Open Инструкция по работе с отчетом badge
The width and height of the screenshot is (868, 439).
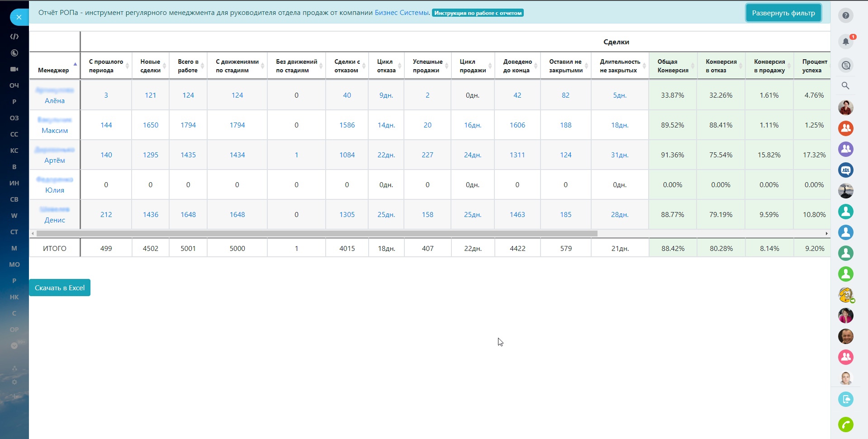[x=478, y=13]
